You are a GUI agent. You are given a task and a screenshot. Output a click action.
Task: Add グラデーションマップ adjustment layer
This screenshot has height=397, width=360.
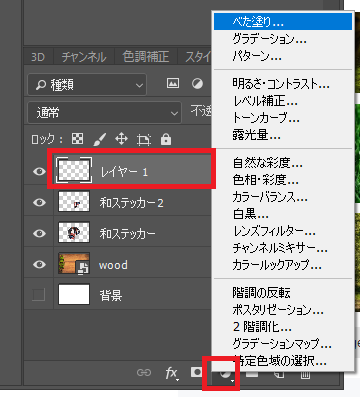(282, 344)
